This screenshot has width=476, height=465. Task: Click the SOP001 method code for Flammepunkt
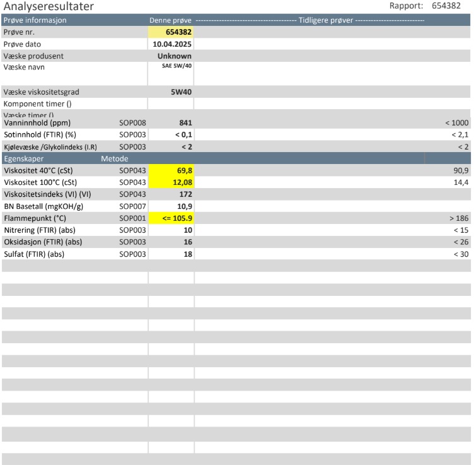point(132,218)
